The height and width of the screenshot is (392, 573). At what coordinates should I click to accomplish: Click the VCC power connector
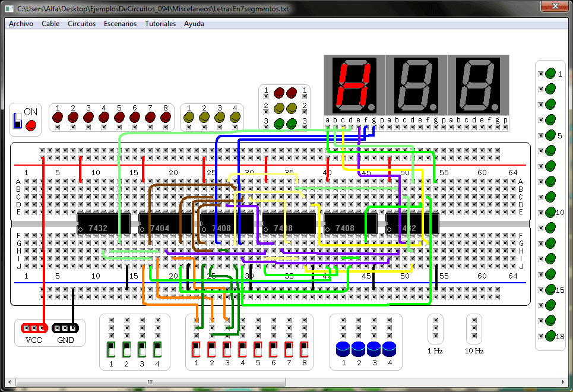coord(34,328)
